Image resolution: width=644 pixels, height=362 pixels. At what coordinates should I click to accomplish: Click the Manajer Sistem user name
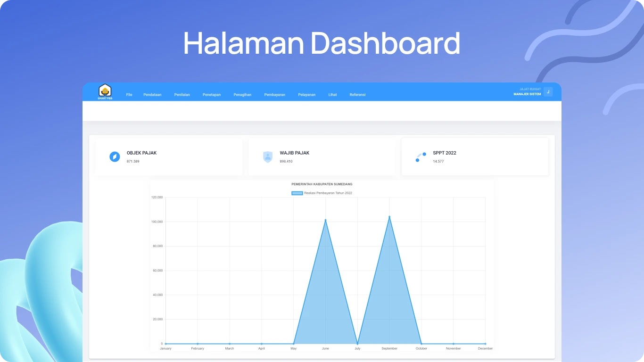pos(527,94)
